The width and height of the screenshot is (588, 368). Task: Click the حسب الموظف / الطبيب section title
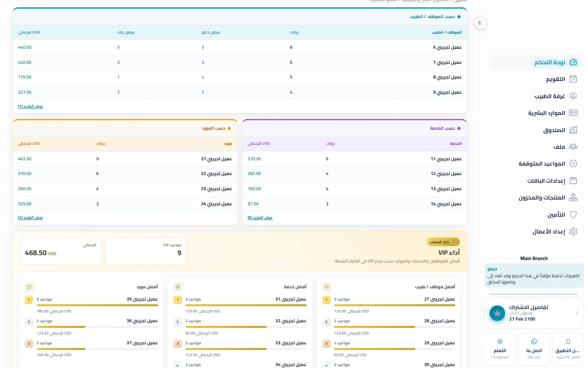(432, 17)
